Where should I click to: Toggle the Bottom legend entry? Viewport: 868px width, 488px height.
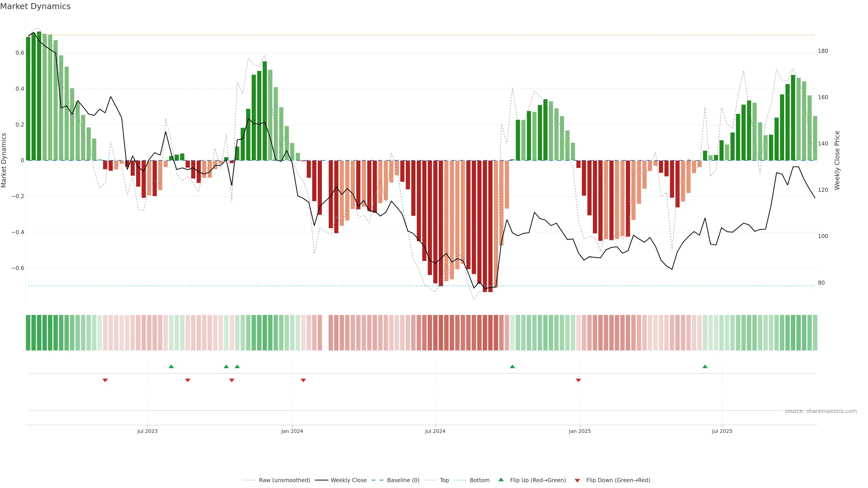pos(479,480)
